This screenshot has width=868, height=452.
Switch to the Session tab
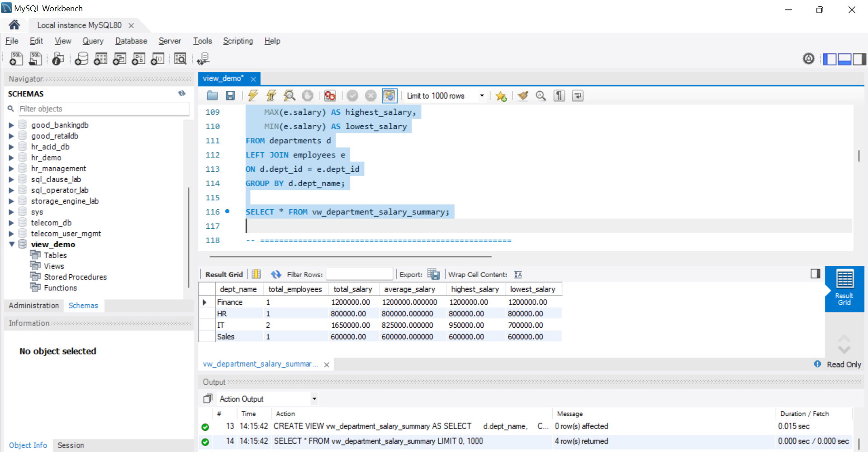point(71,445)
